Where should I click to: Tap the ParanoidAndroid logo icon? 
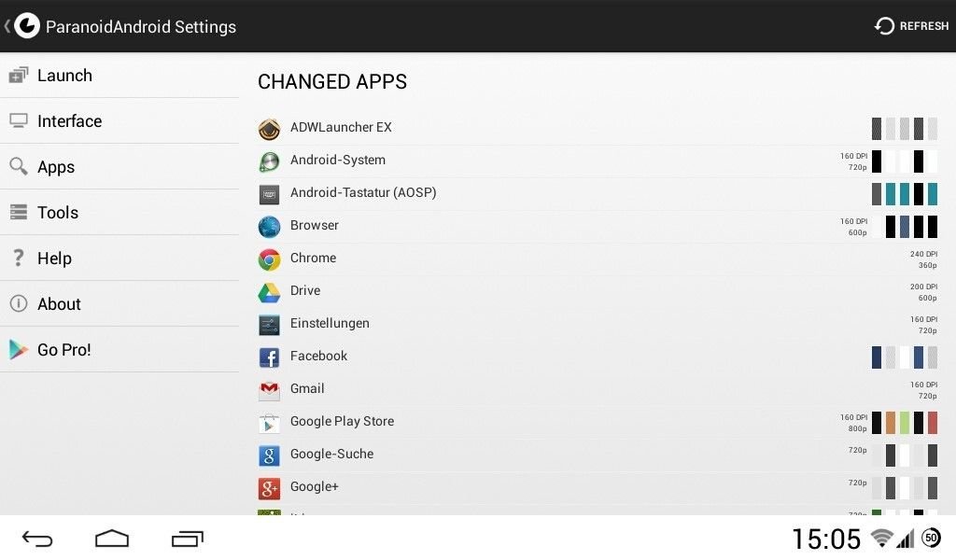point(27,26)
